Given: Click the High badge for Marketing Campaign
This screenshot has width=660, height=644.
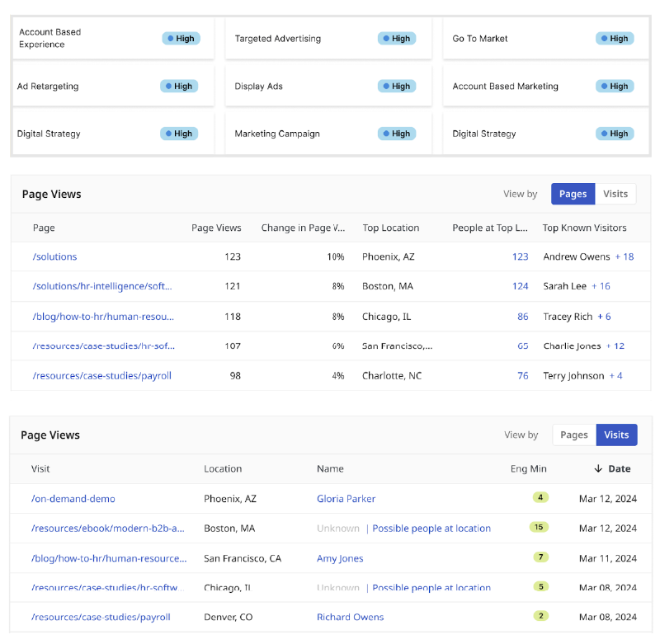Looking at the screenshot, I should (x=397, y=134).
